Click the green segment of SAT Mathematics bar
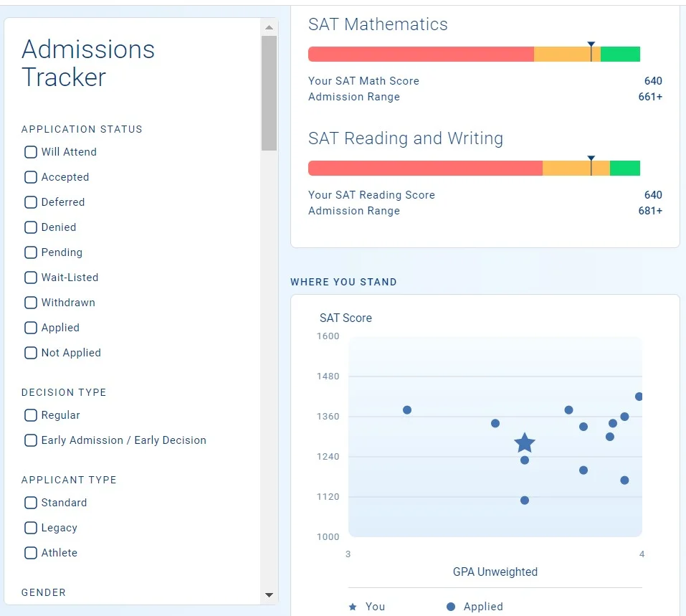The image size is (686, 616). coord(620,54)
